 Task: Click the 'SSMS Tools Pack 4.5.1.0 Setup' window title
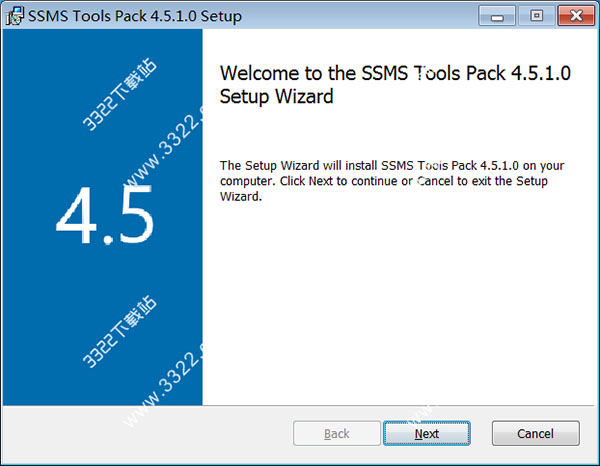pyautogui.click(x=135, y=16)
